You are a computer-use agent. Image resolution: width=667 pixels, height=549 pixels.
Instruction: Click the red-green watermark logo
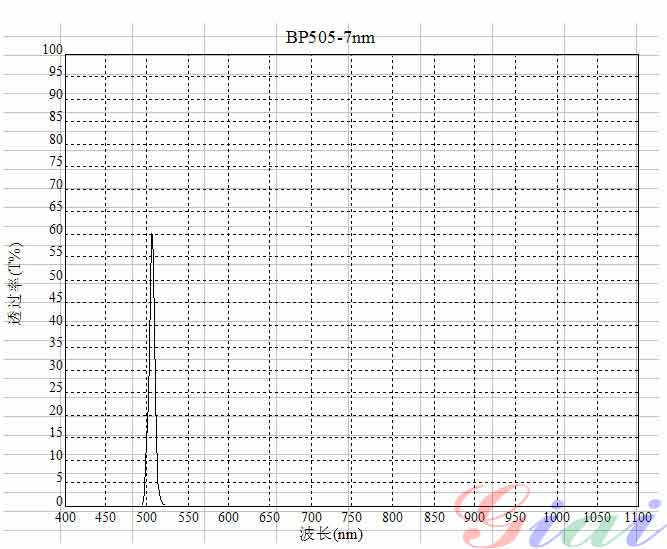click(555, 514)
